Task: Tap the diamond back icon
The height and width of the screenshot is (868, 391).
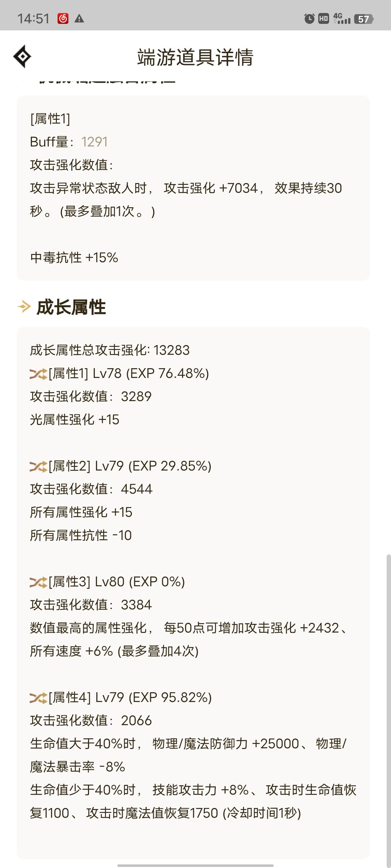Action: [x=22, y=56]
